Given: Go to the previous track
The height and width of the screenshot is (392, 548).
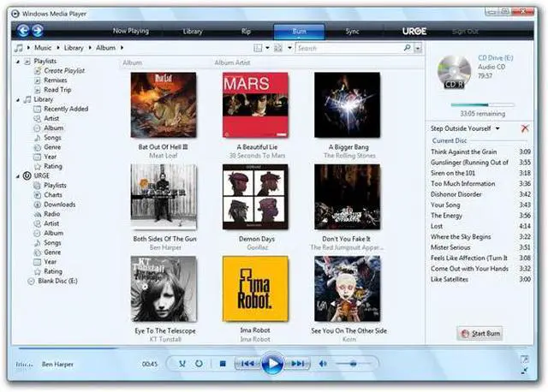Looking at the screenshot, I should pyautogui.click(x=247, y=364).
